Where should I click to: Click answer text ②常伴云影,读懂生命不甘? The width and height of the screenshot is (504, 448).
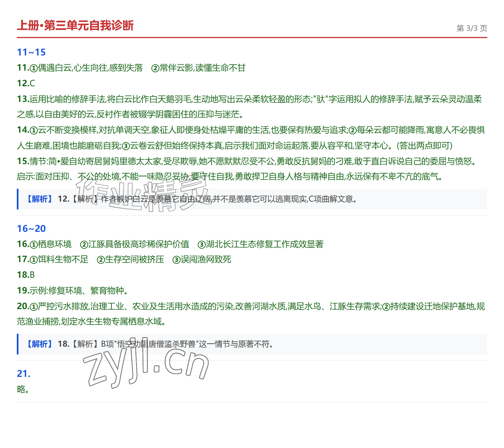pos(198,68)
